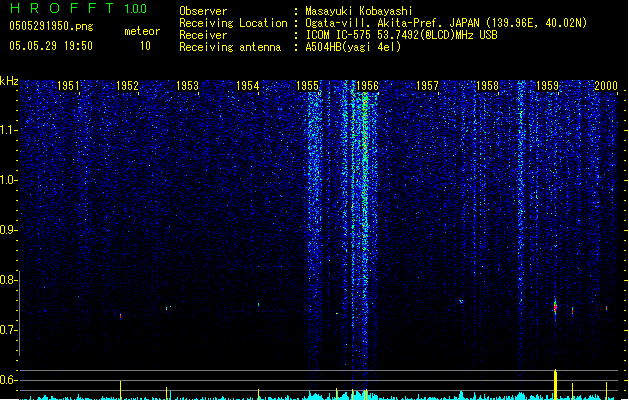Click the 1.1 frequency axis label

point(8,130)
